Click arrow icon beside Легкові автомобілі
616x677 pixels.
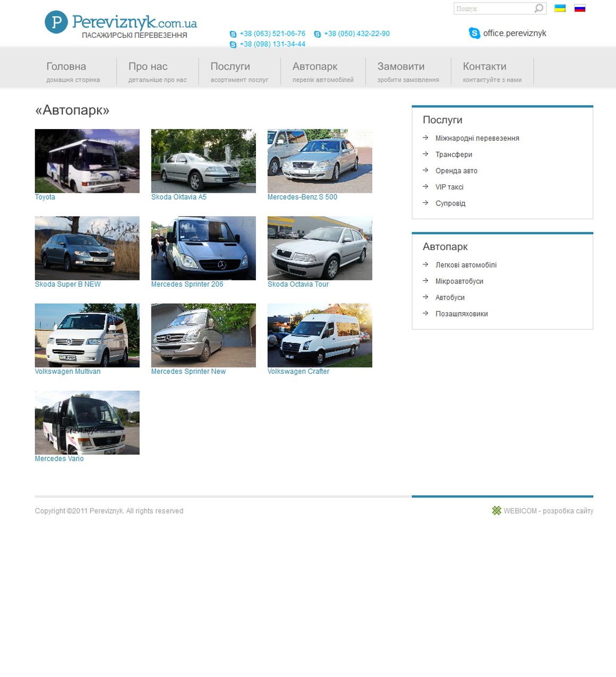(425, 264)
